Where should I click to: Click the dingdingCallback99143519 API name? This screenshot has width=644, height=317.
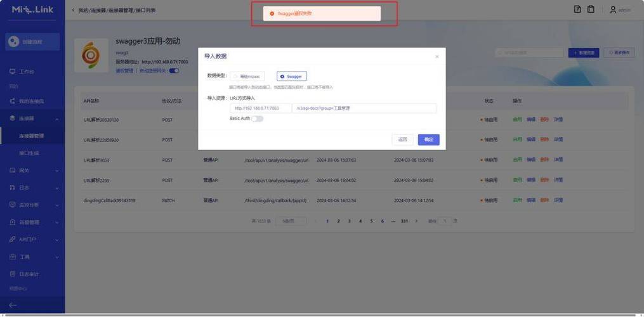109,200
